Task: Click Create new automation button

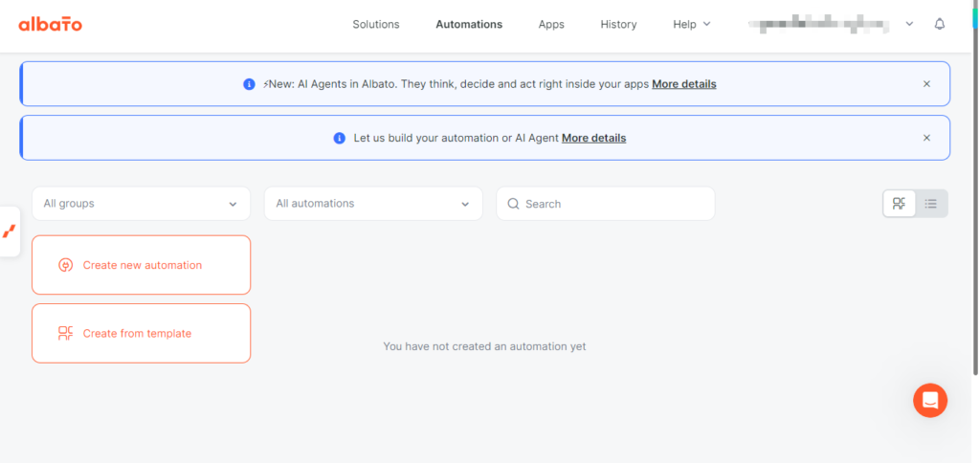Action: click(x=142, y=265)
